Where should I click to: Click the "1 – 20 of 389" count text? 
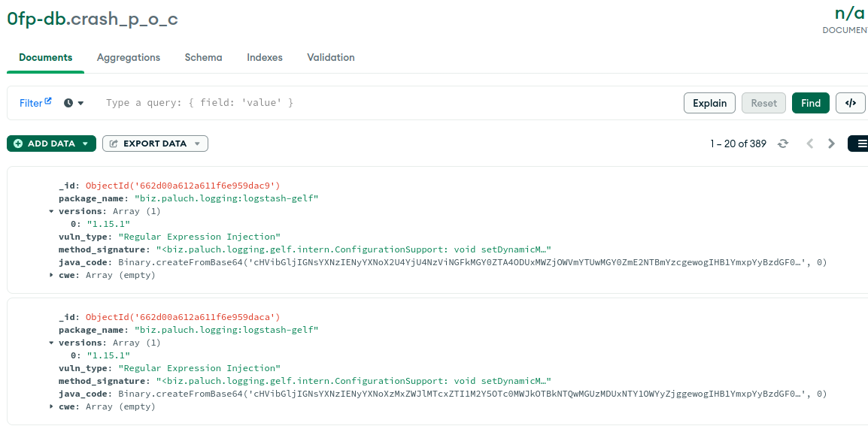tap(739, 144)
